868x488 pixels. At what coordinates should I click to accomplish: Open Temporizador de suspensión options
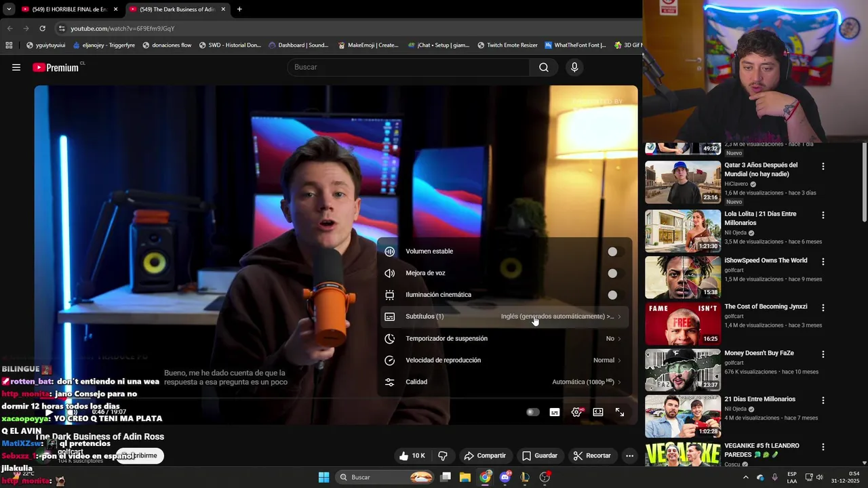[505, 338]
